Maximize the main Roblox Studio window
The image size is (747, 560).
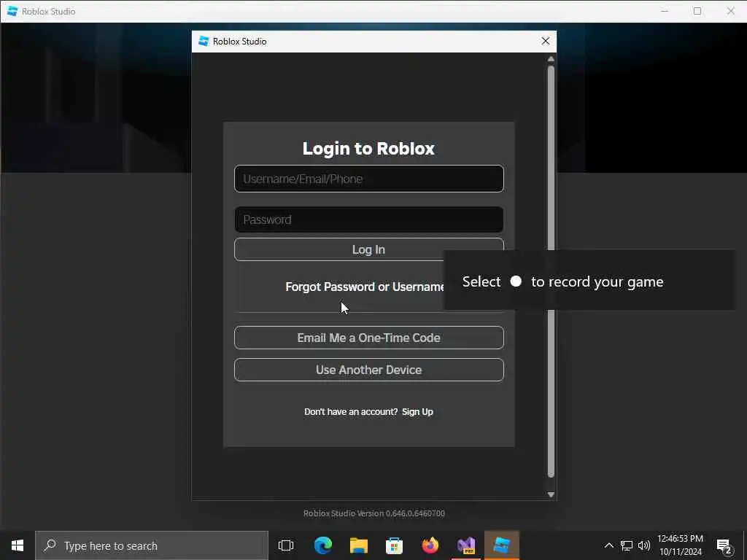point(697,11)
